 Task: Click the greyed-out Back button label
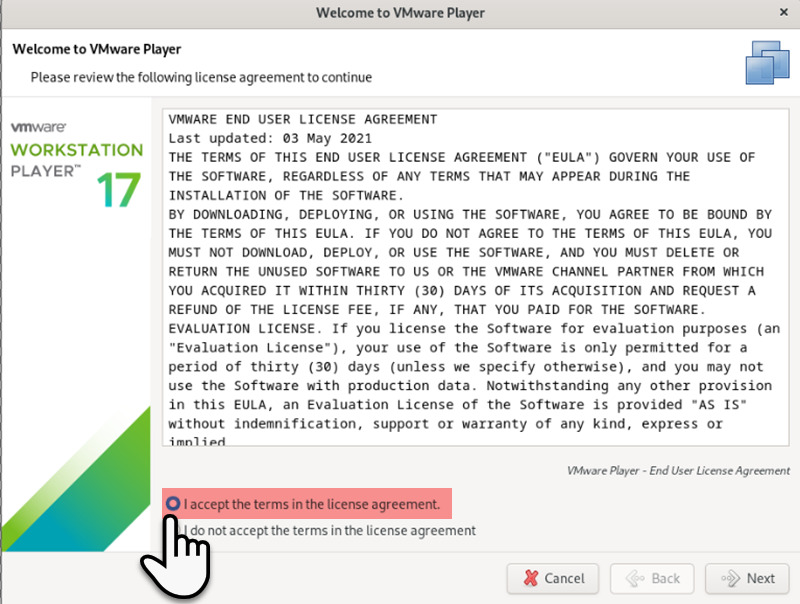pos(666,578)
